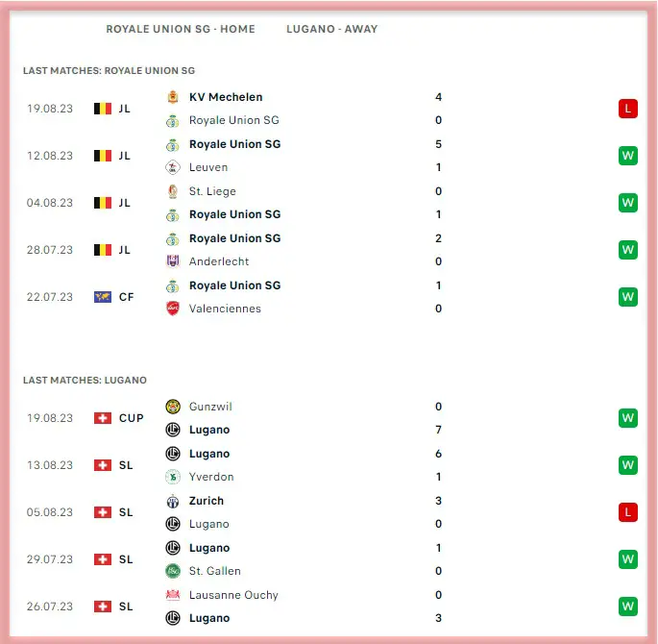Open the KV Mechelen team link
Screen dimensions: 658x644
[x=226, y=97]
